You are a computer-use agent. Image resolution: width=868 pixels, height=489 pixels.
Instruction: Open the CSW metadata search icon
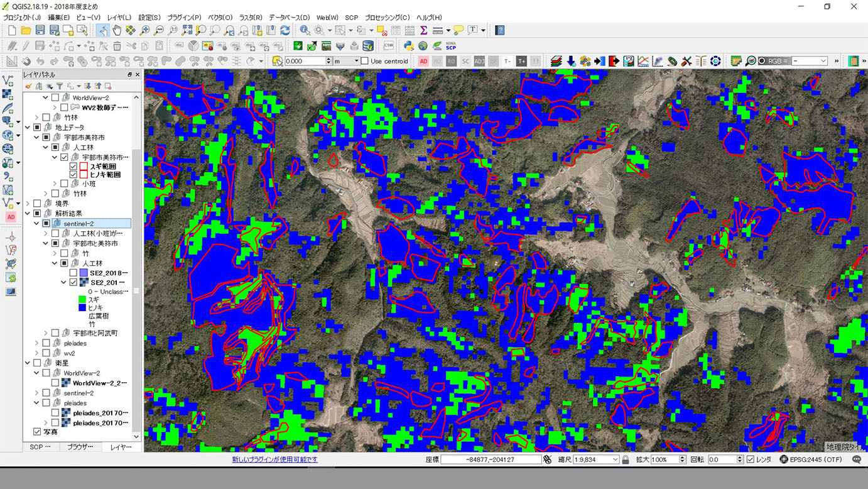pos(388,45)
